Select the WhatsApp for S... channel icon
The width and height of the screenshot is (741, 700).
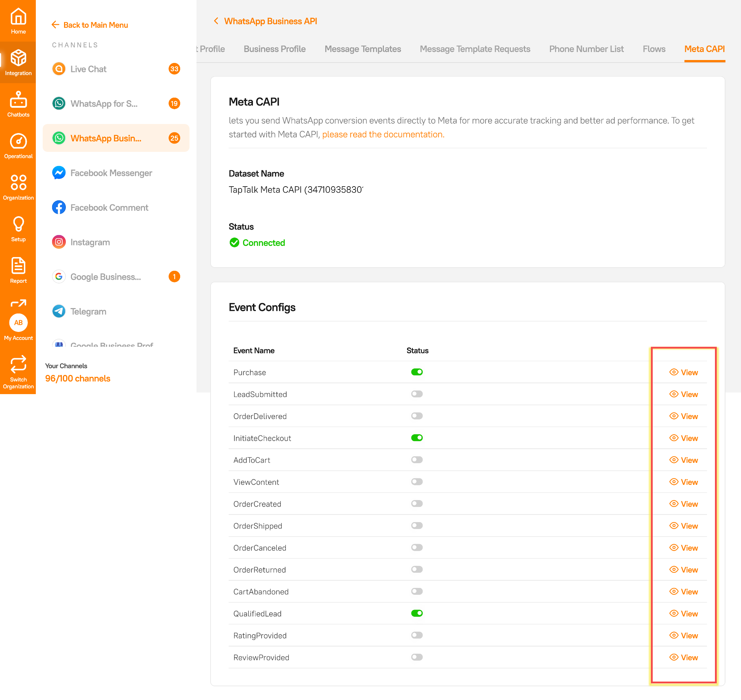coord(59,103)
